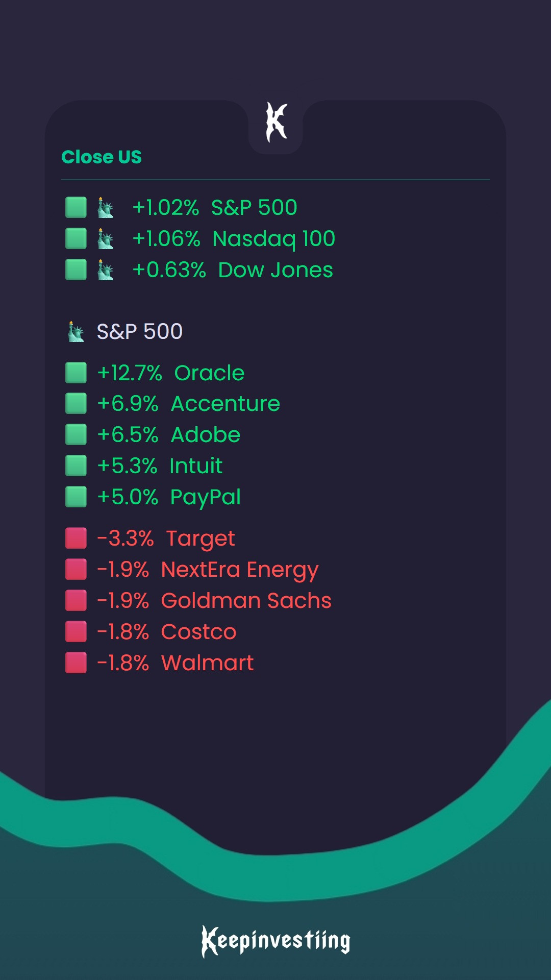Click the red square beside Target
551x980 pixels.
tap(76, 538)
